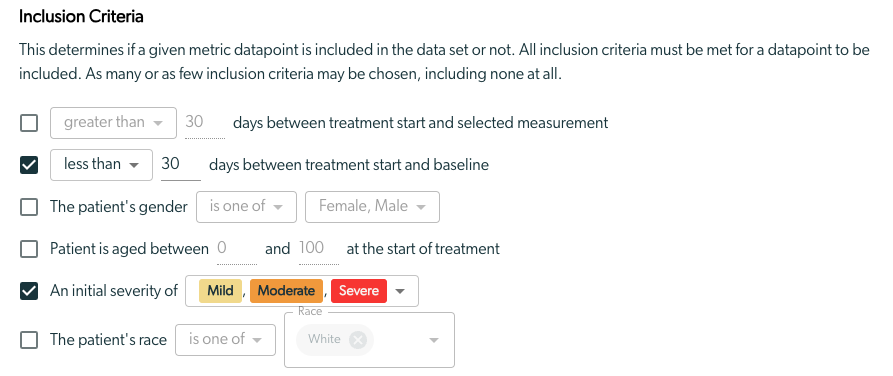Enable the patient's race criterion checkbox
The image size is (893, 376).
pyautogui.click(x=29, y=340)
